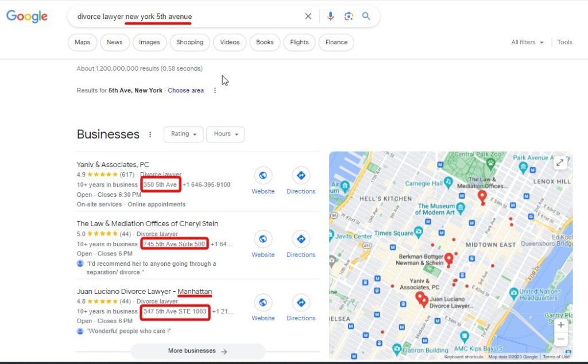Open The Law & Mediation Offices of Cheryl Stein
The height and width of the screenshot is (364, 588).
(x=148, y=223)
